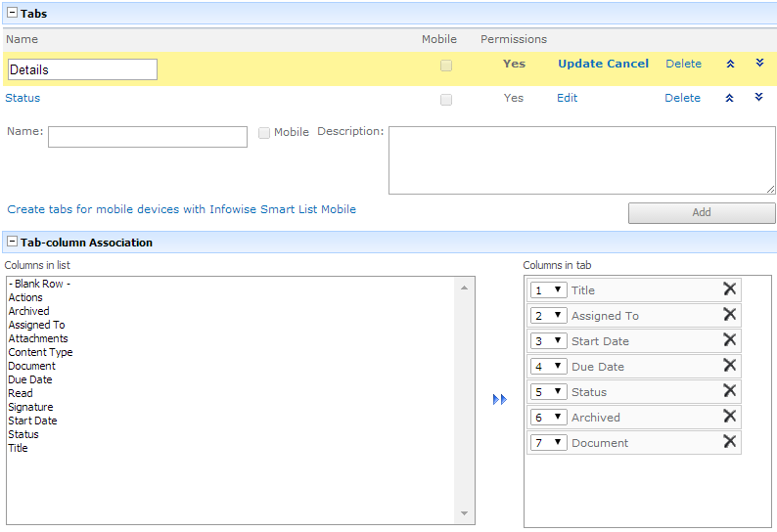Open order dropdown for Due Date
The height and width of the screenshot is (532, 777).
(549, 366)
